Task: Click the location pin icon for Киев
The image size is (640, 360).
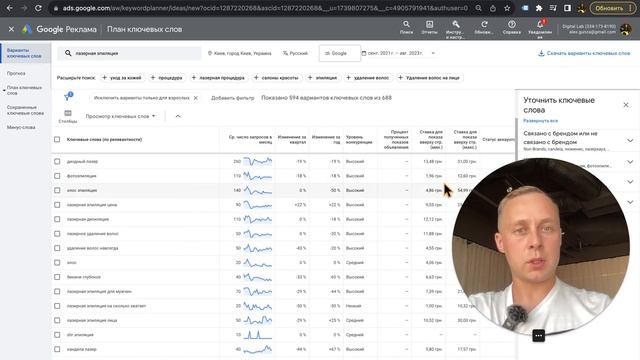Action: (210, 53)
